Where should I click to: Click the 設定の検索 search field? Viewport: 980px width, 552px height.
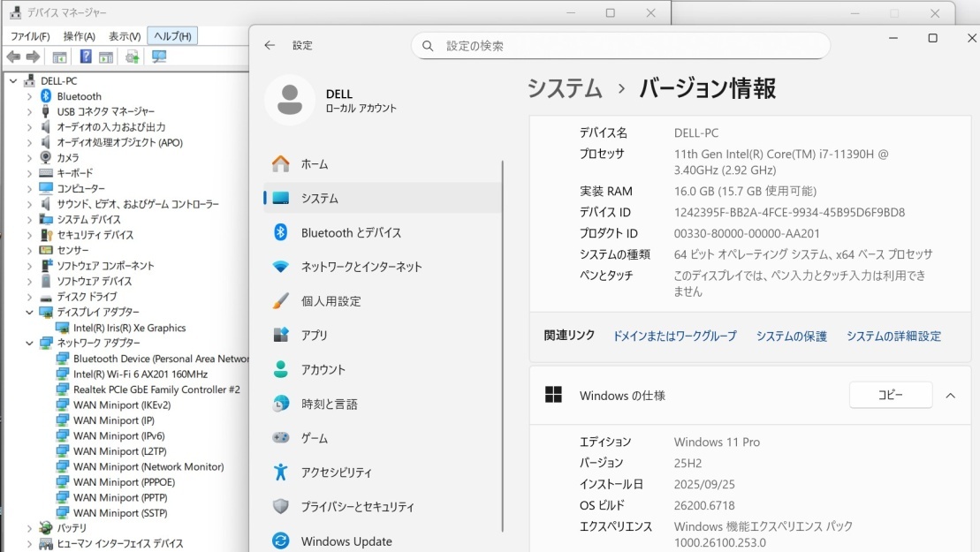click(x=619, y=45)
